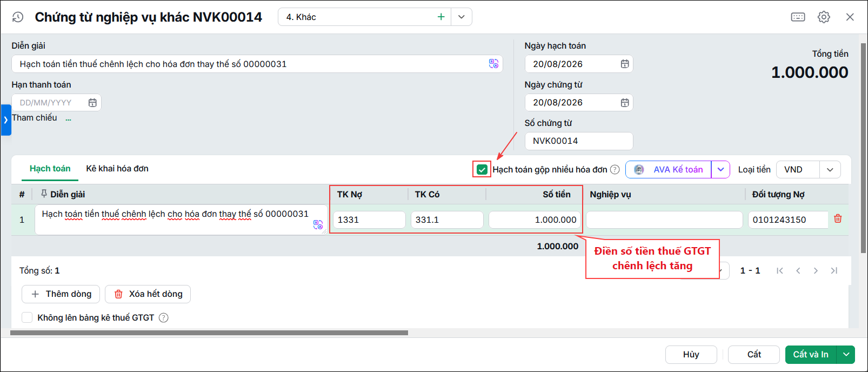The height and width of the screenshot is (372, 868).
Task: Go to next page of rows
Action: click(x=816, y=271)
